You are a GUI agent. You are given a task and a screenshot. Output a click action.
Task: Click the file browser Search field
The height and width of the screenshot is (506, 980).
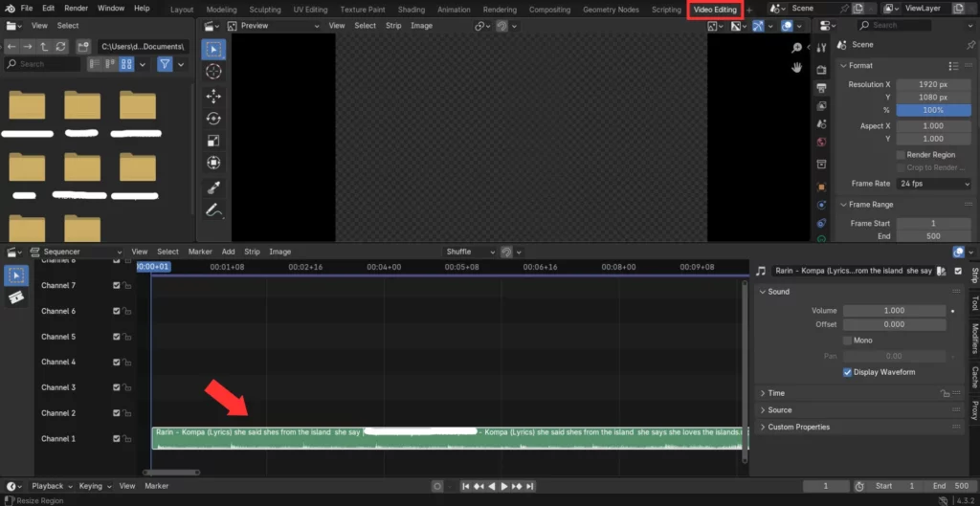coord(42,64)
